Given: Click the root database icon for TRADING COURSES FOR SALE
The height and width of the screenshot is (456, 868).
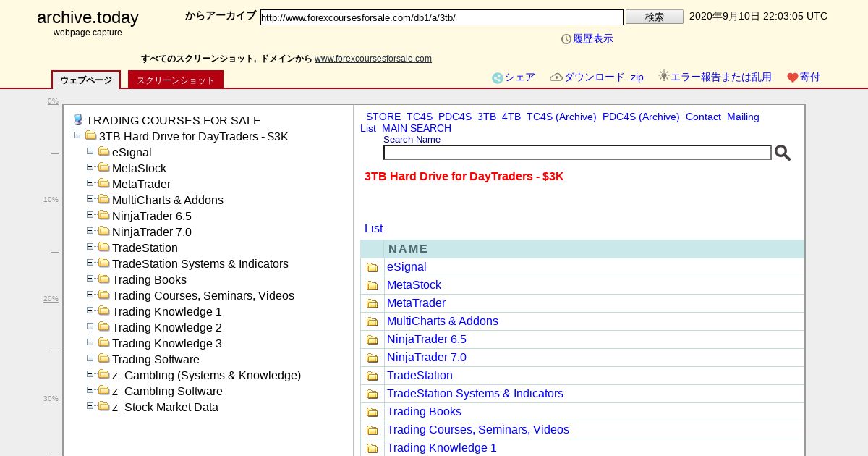Looking at the screenshot, I should coord(78,120).
